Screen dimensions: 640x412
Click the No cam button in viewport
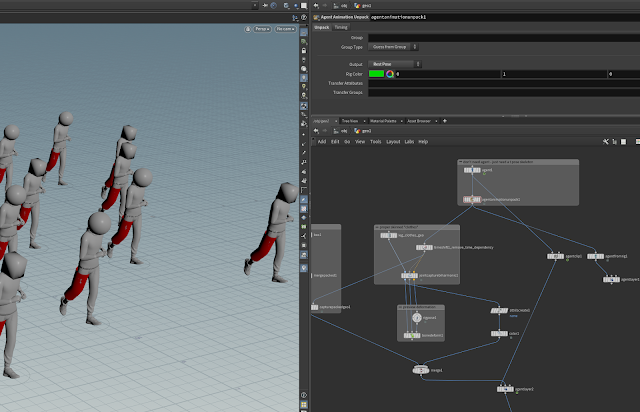coord(284,29)
